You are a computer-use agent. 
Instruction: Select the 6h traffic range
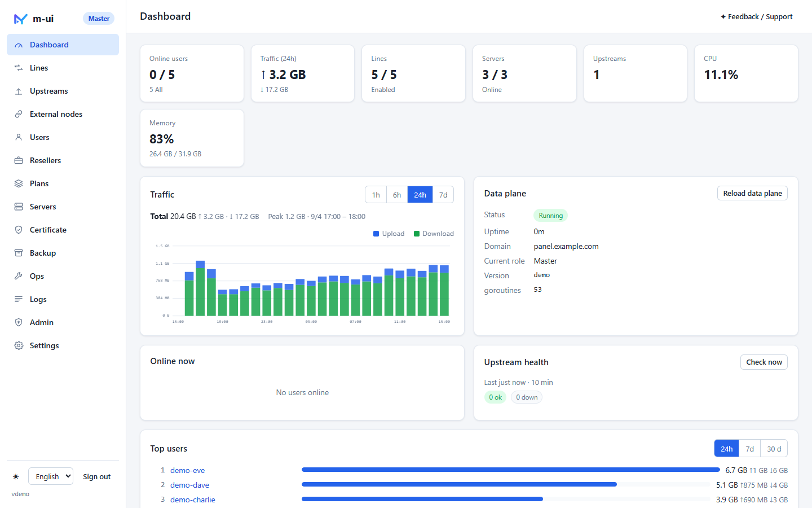coord(397,195)
